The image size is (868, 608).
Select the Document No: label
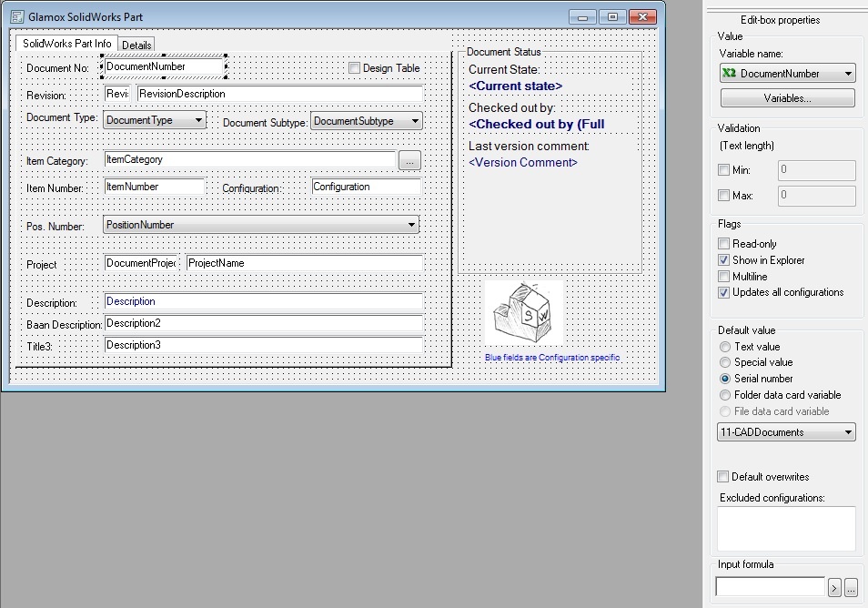tap(57, 68)
